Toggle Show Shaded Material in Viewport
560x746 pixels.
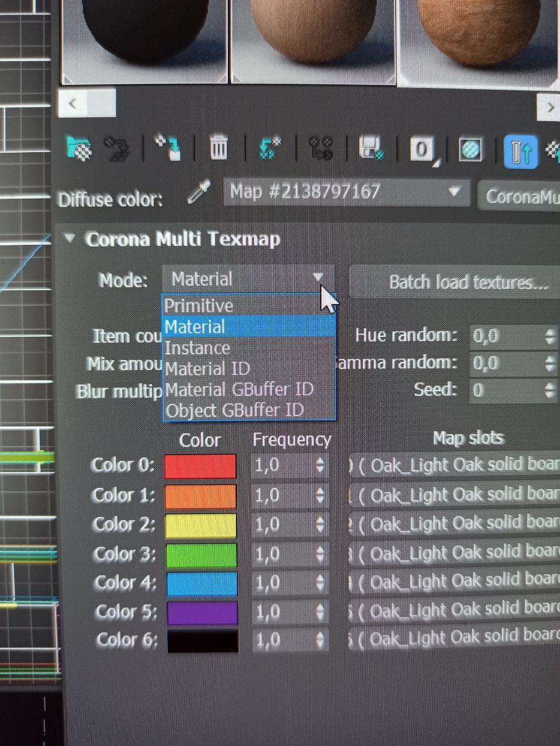point(470,150)
